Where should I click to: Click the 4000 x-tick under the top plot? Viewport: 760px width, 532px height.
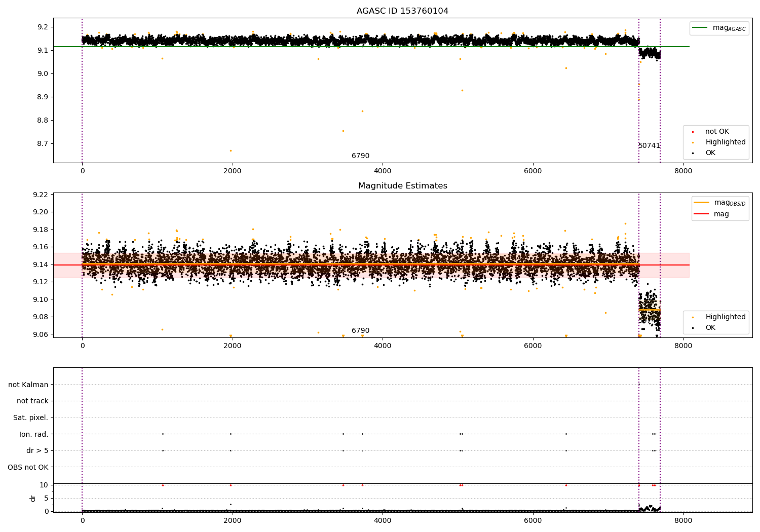[x=383, y=171]
